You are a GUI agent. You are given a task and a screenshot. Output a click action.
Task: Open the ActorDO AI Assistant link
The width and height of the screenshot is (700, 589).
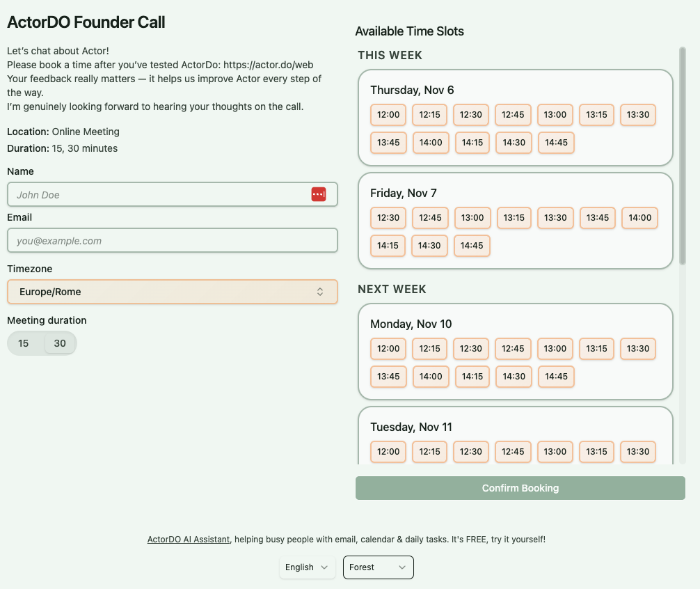tap(188, 540)
